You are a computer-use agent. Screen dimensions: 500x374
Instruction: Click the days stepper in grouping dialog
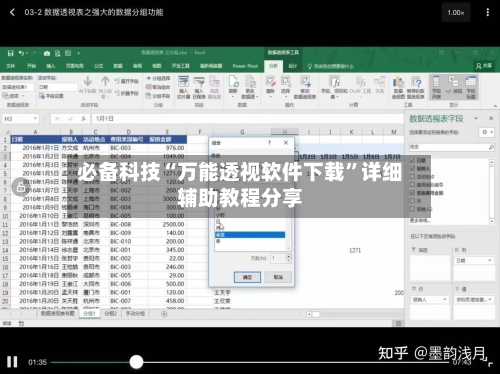click(x=289, y=258)
